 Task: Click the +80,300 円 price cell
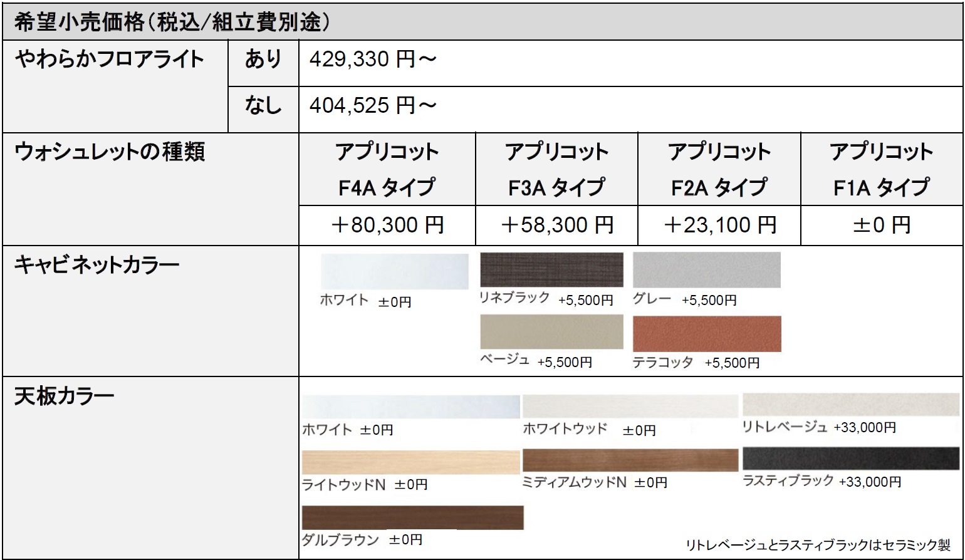coord(387,225)
